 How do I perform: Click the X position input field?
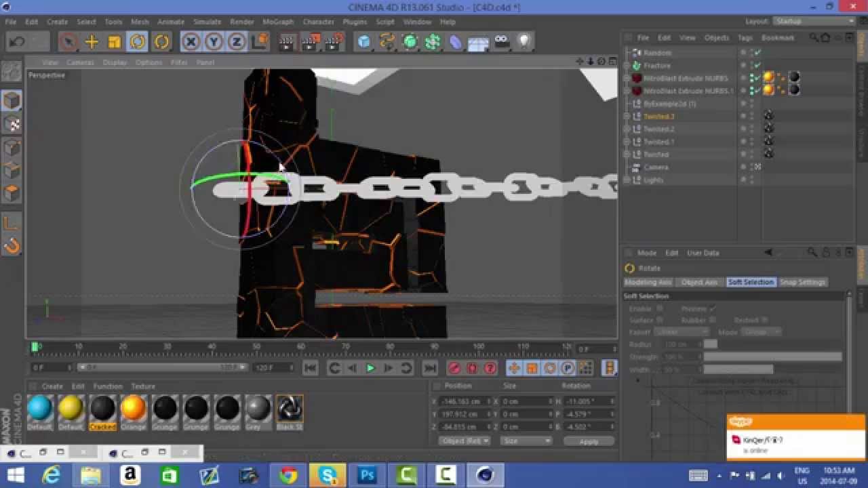pos(465,402)
